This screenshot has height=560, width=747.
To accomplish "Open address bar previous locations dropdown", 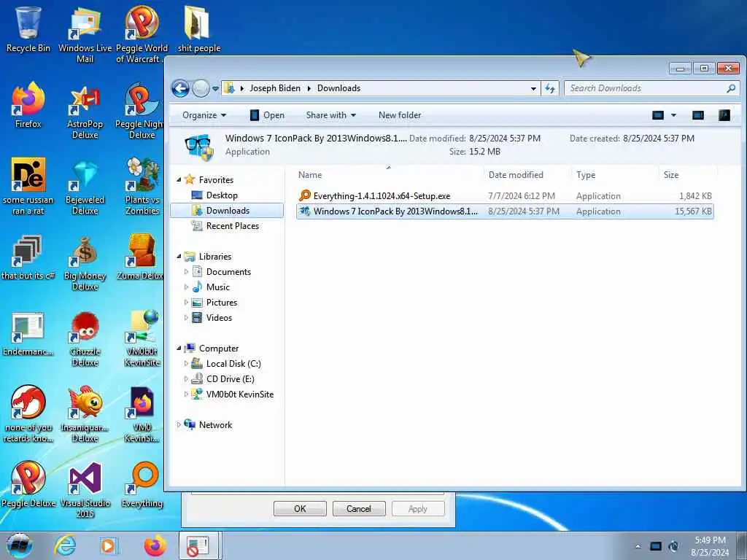I will coord(533,88).
